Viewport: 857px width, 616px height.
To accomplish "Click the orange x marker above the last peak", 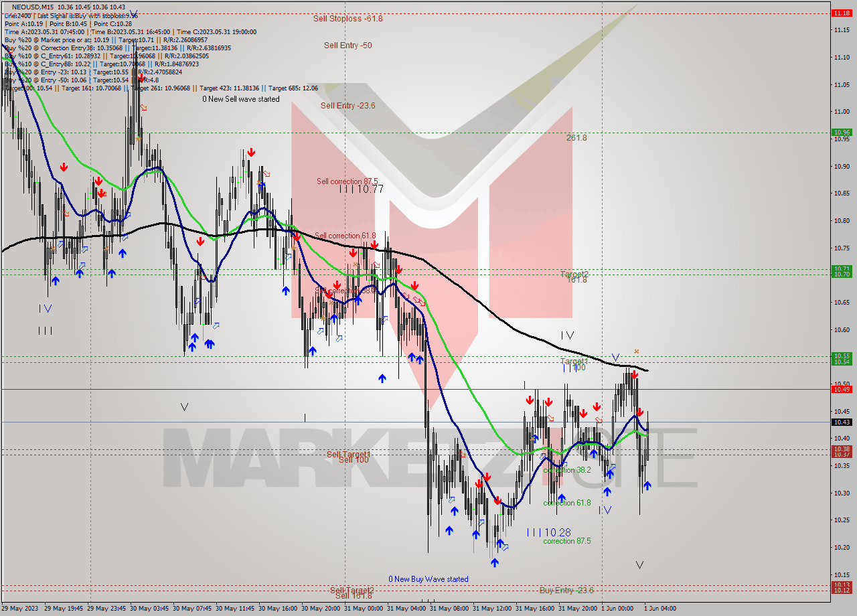I will click(x=637, y=351).
